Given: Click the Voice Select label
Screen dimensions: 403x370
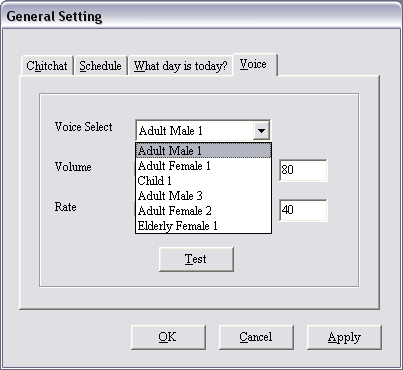Looking at the screenshot, I should (x=84, y=127).
